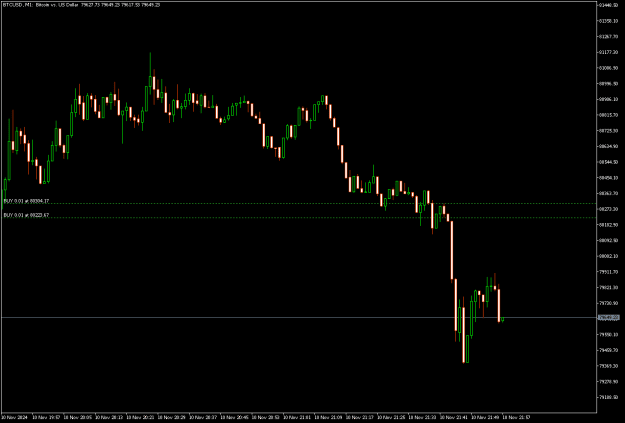
Task: Click the 80544.50 price scale label
Action: coord(609,162)
